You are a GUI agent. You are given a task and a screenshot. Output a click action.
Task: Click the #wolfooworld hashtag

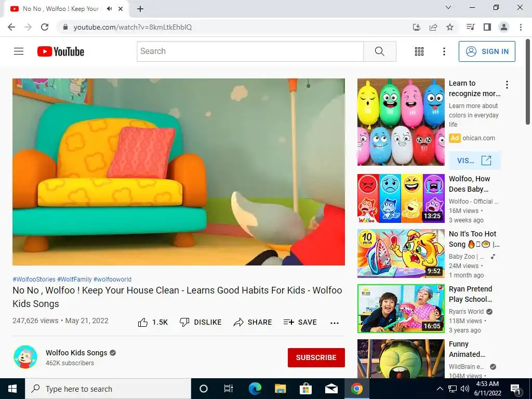[112, 279]
